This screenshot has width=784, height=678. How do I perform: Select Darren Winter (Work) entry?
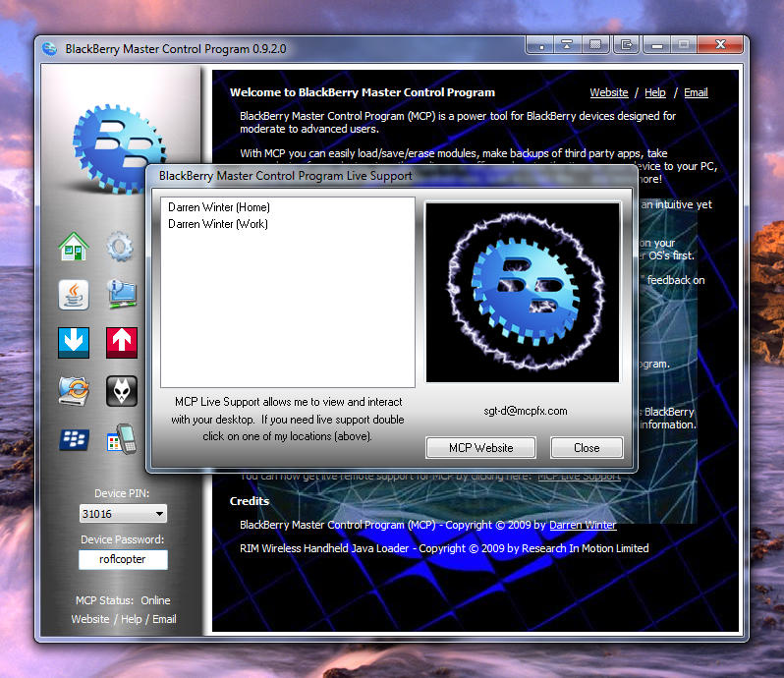(x=218, y=224)
